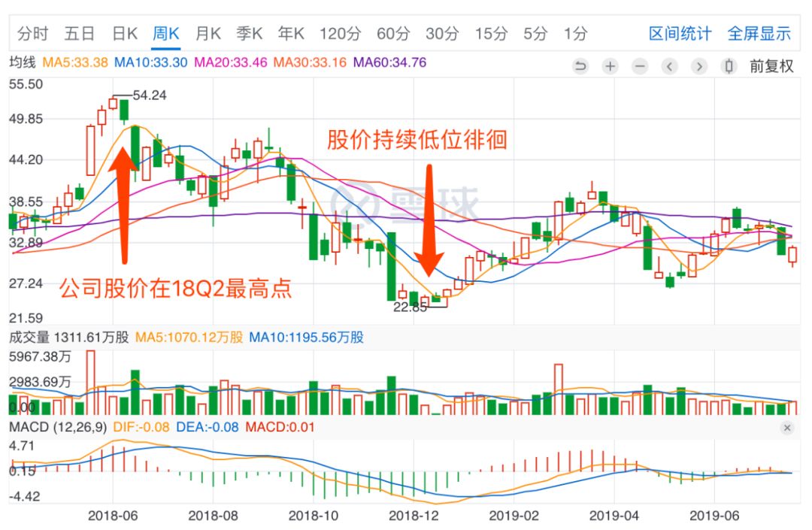Click the reset/undo chart view icon

click(x=580, y=66)
